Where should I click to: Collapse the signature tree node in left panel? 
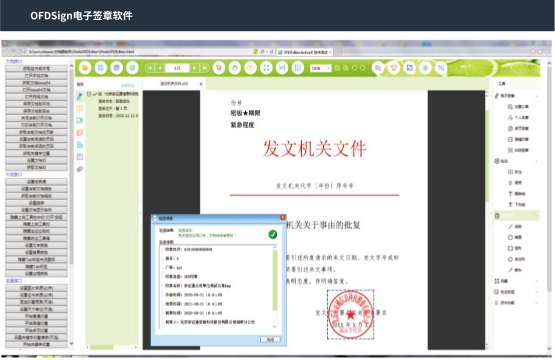click(89, 94)
